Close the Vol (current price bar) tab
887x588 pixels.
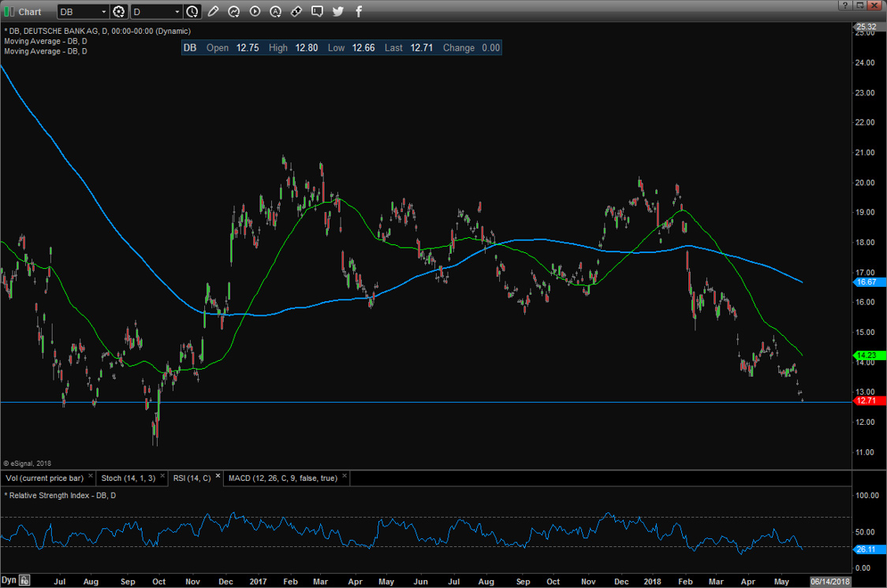click(91, 476)
